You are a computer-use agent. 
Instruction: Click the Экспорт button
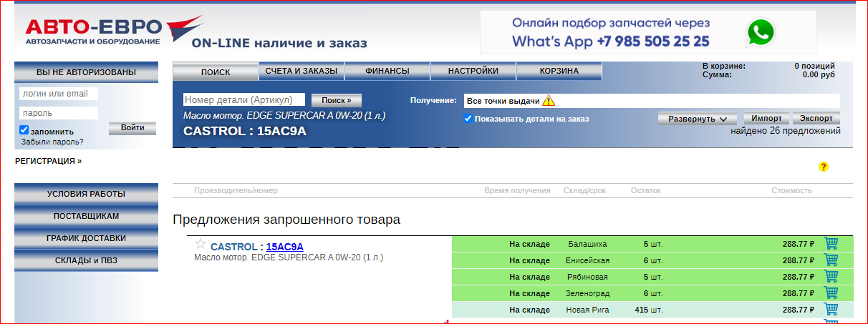tap(816, 118)
